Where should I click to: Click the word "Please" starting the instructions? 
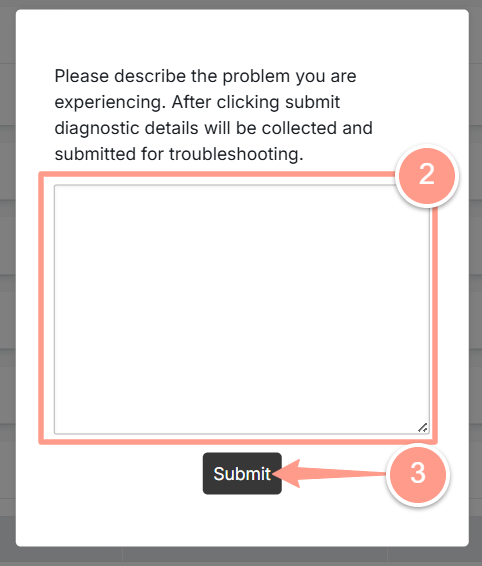click(x=82, y=76)
